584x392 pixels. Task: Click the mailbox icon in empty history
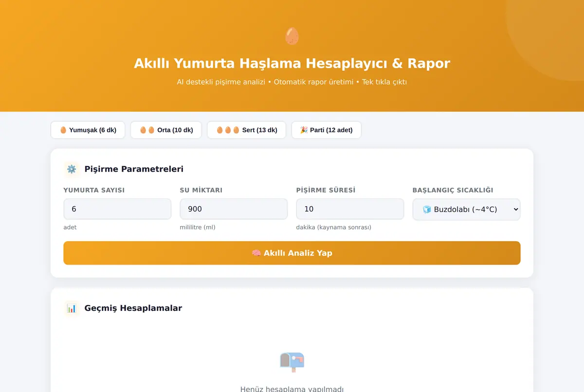(292, 362)
